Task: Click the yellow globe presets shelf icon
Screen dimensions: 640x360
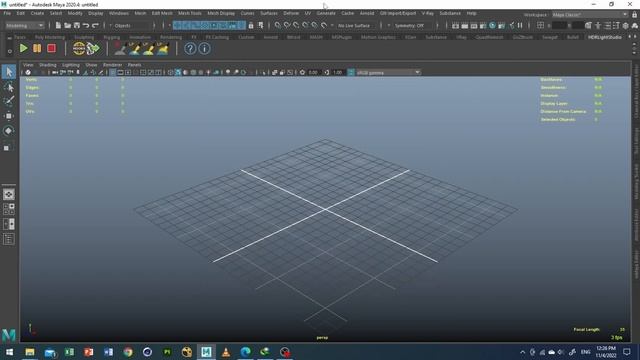Action: (79, 49)
